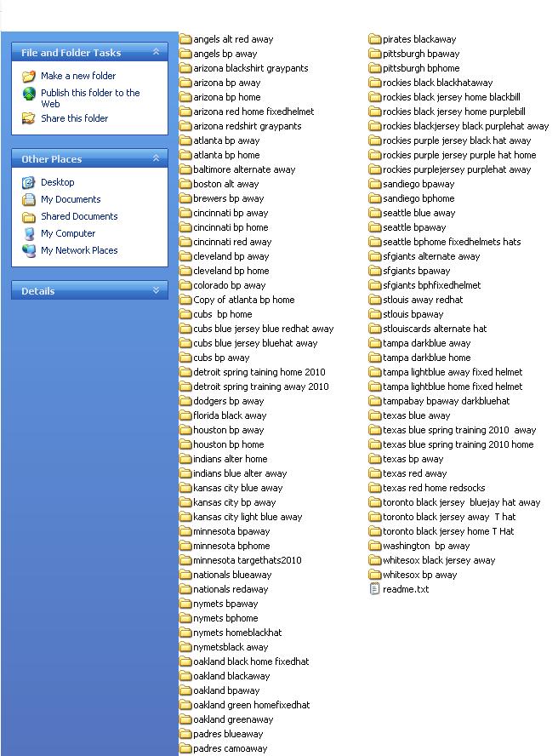Select folder icon for stlouiscards alternate hat

[x=375, y=329]
